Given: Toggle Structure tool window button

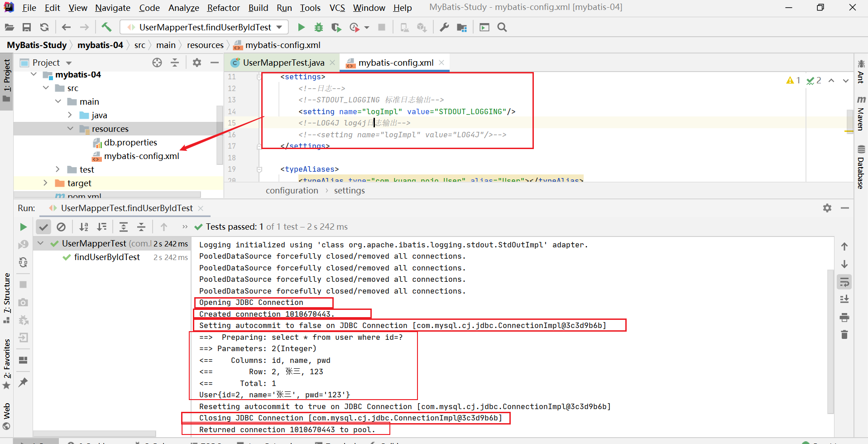Looking at the screenshot, I should pyautogui.click(x=6, y=298).
